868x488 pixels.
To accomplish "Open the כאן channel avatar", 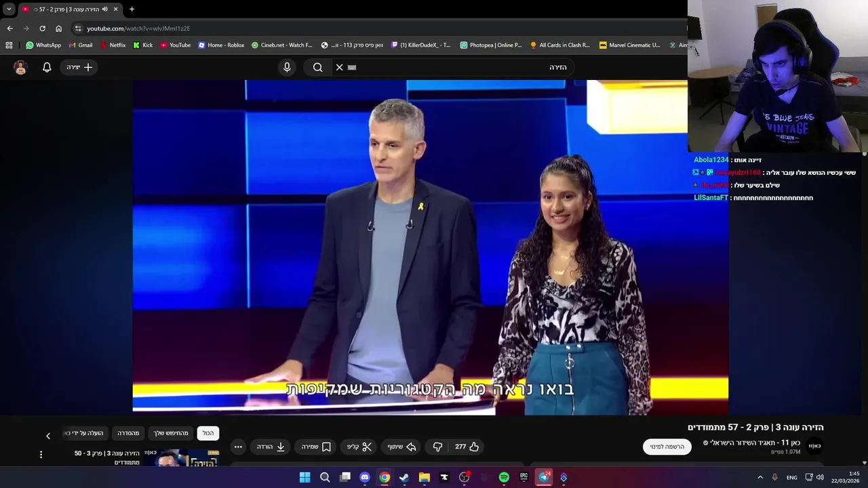I will (x=814, y=446).
